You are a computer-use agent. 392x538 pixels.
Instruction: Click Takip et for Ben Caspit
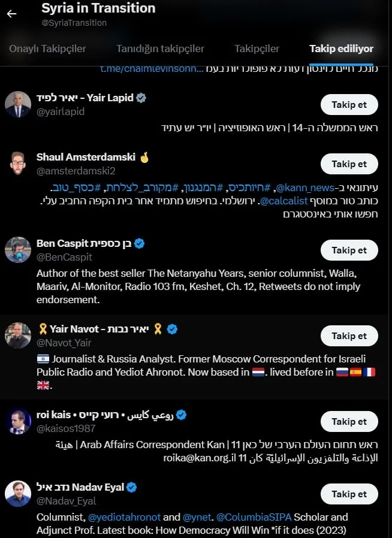click(349, 250)
